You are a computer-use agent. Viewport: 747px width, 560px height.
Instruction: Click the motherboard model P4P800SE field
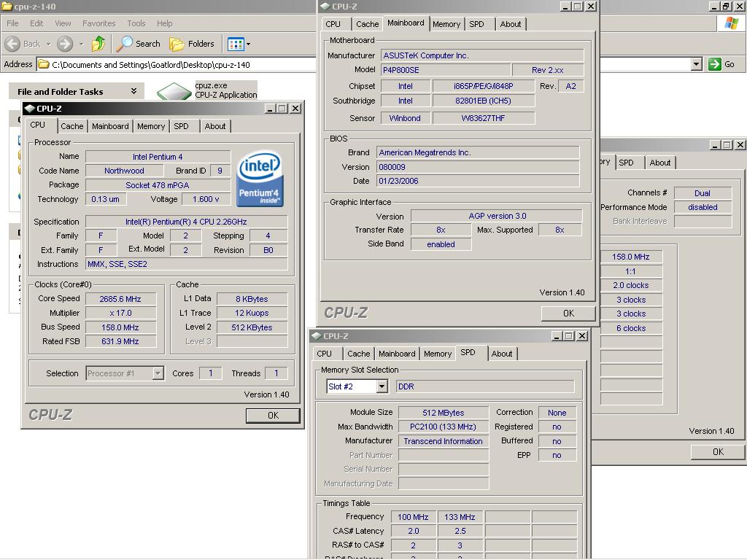click(x=446, y=70)
